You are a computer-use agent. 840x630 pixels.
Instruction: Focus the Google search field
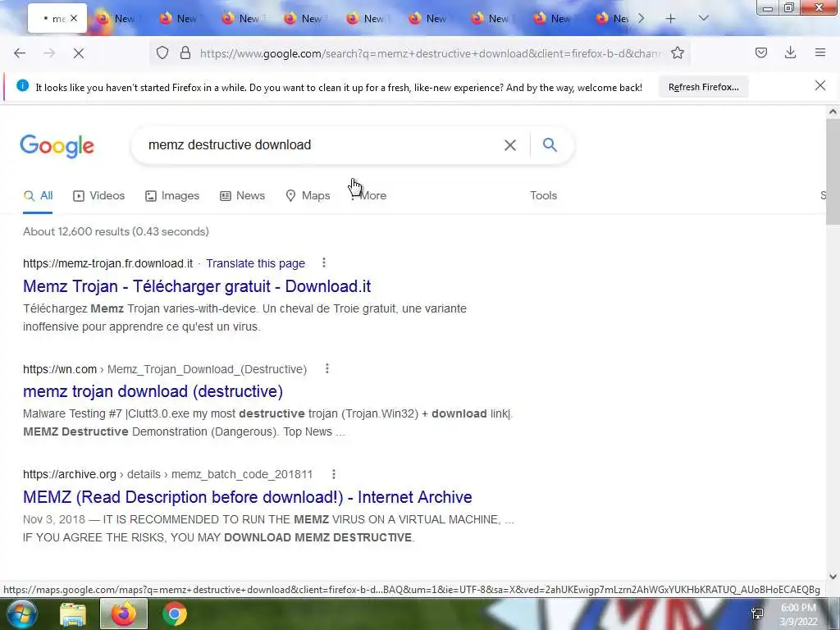[322, 144]
